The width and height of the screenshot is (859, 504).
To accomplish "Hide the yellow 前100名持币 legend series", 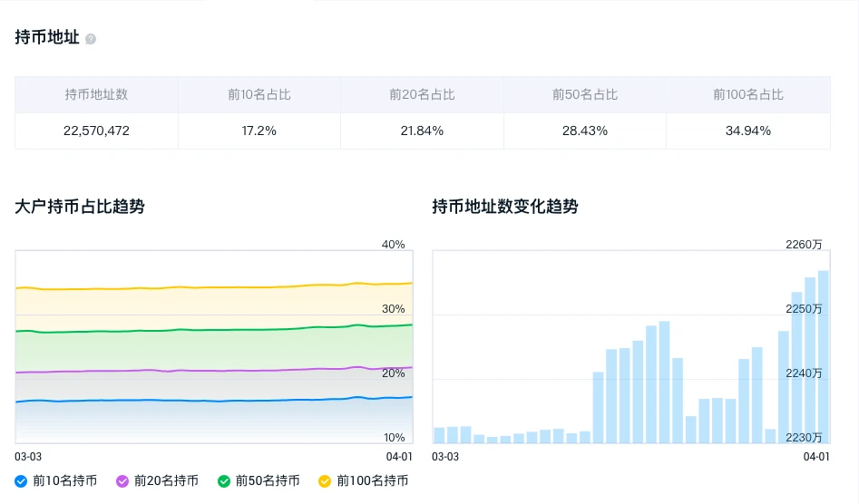I will (325, 480).
